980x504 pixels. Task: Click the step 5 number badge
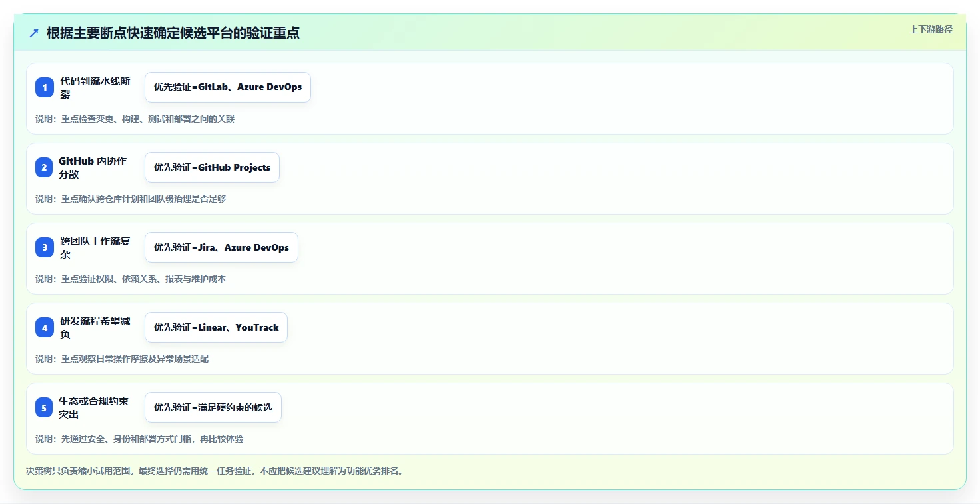point(45,407)
